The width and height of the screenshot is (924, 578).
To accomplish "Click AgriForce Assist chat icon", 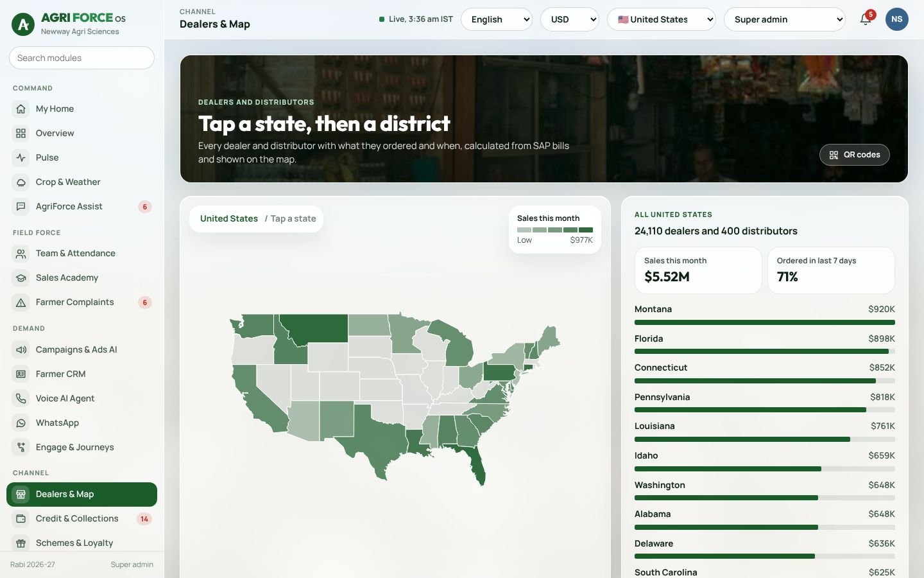I will click(21, 207).
